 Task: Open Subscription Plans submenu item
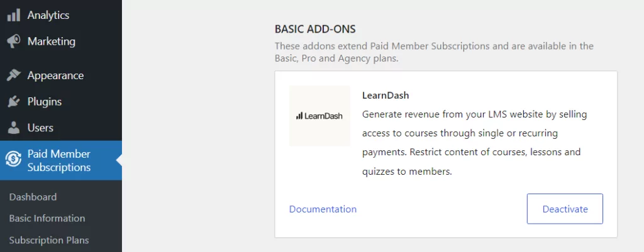49,240
